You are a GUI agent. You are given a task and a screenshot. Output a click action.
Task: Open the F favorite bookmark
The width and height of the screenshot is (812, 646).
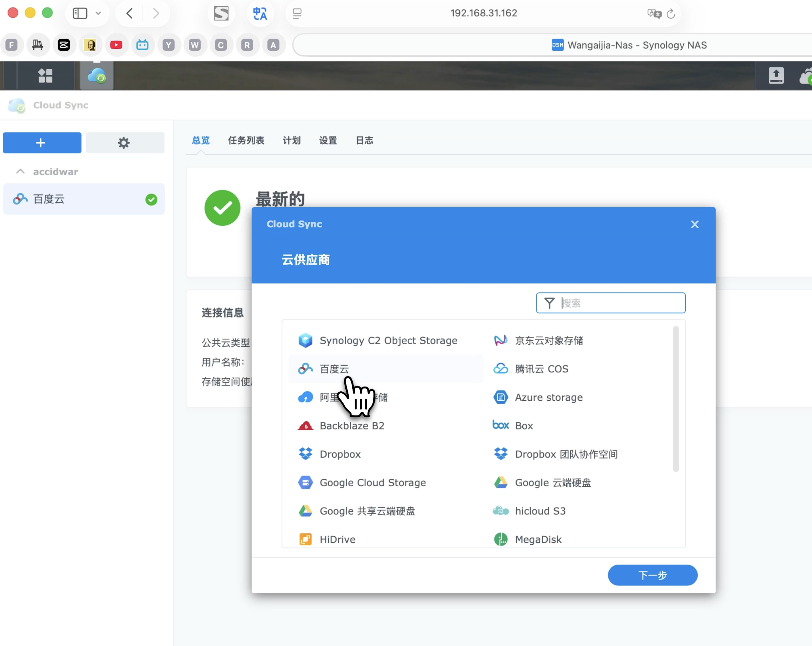12,45
